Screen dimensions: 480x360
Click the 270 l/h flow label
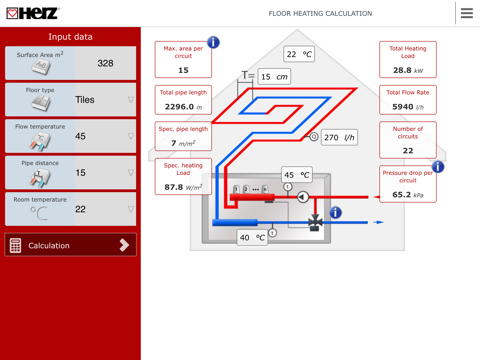click(x=339, y=137)
